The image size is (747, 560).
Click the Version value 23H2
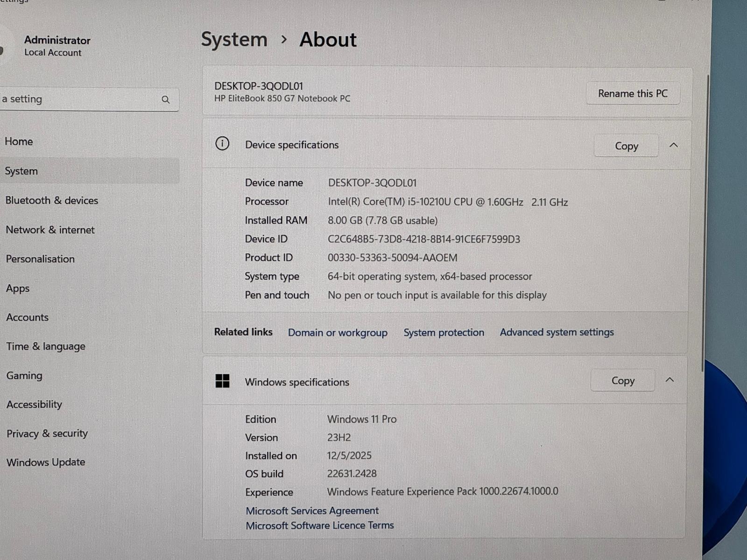tap(339, 437)
